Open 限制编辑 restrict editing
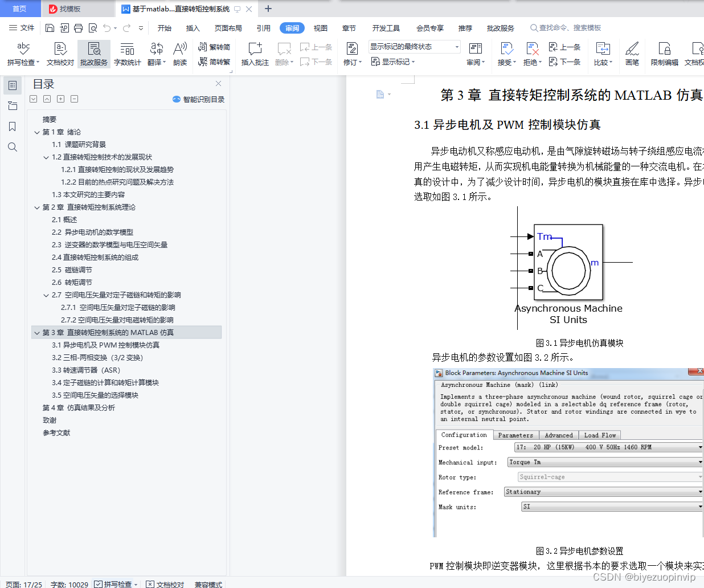Screen dimensions: 704x588 pos(664,54)
